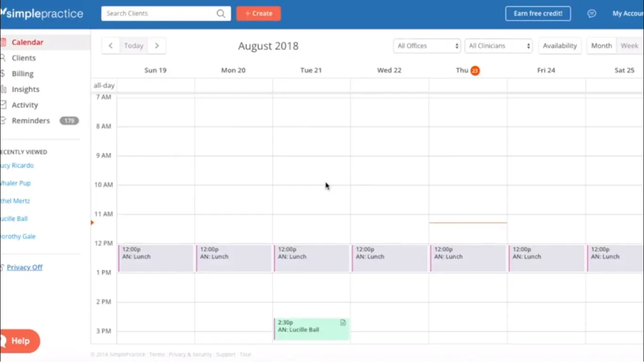The height and width of the screenshot is (362, 644).
Task: Click the Earn free credit button
Action: 538,13
